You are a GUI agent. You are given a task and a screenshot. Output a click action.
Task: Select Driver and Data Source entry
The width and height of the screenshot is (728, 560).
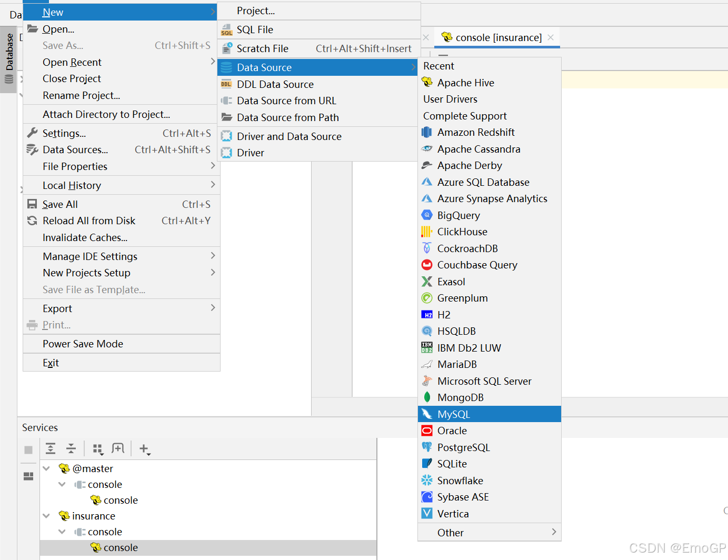[317, 136]
